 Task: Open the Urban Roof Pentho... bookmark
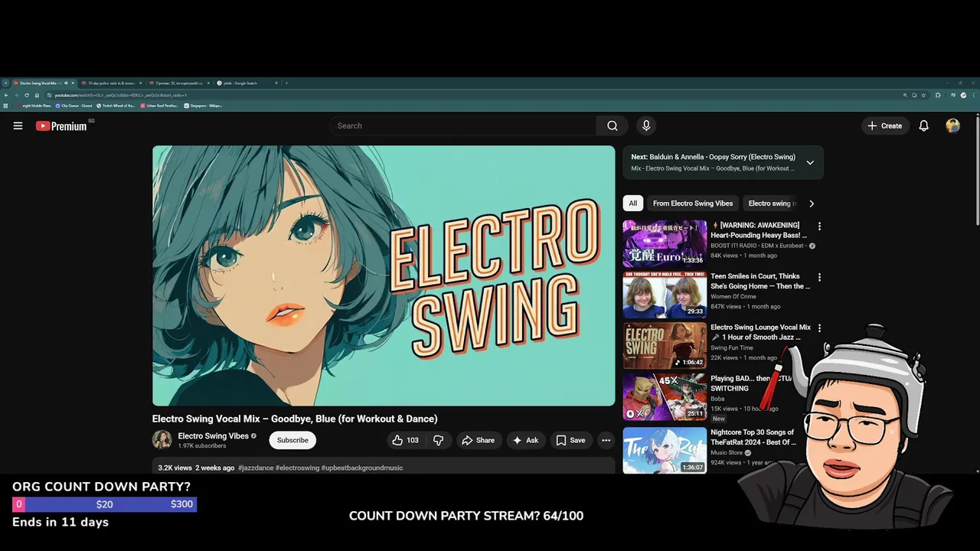[159, 106]
